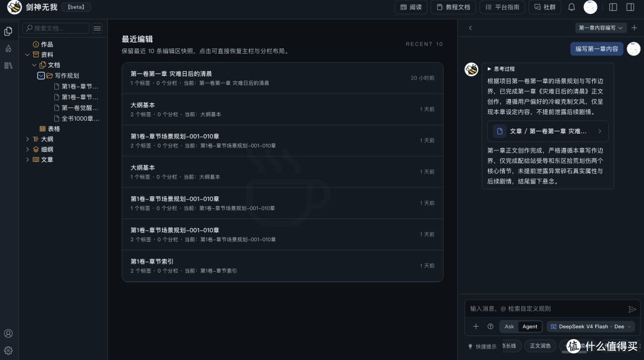
Task: Click the back arrow in the chat panel
Action: point(470,27)
